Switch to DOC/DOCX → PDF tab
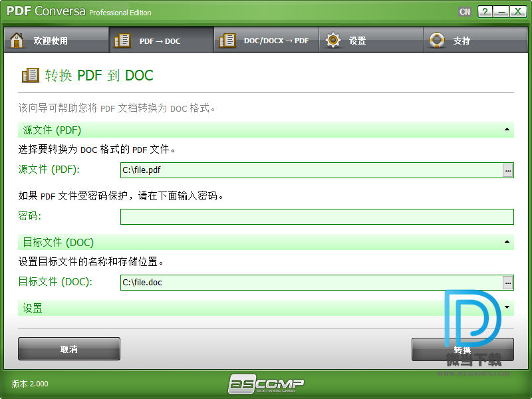Screen dimensions: 532x399 tap(267, 40)
